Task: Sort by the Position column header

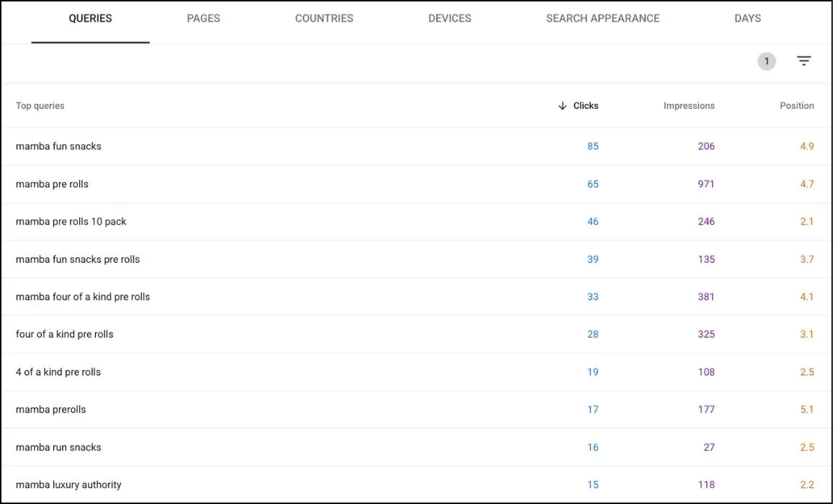Action: click(x=796, y=106)
